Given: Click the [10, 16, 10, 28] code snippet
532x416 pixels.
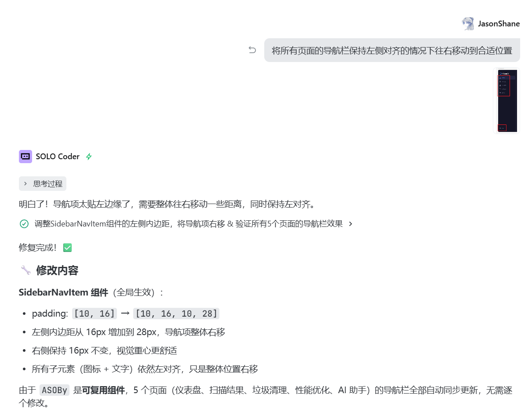Looking at the screenshot, I should 176,314.
